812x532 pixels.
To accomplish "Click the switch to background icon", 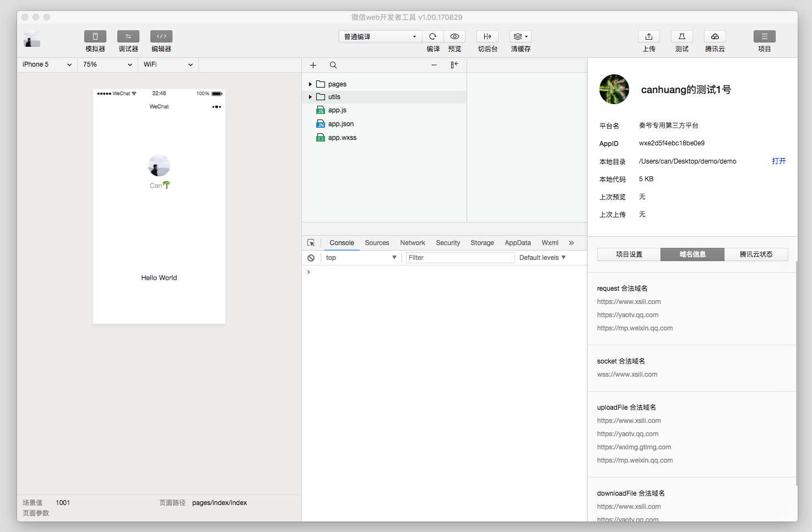I will [x=488, y=36].
